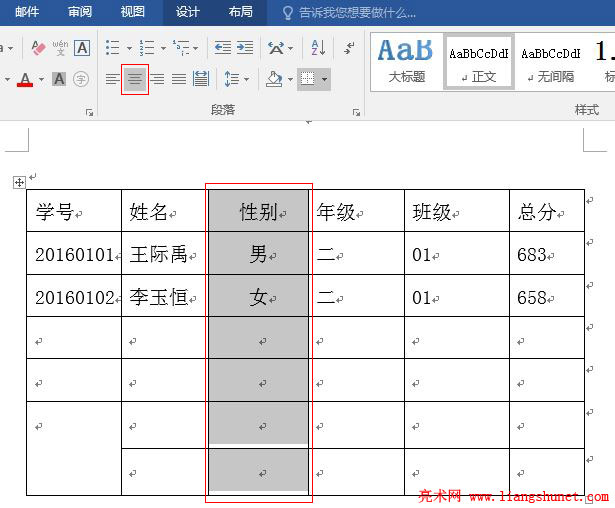Image resolution: width=615 pixels, height=508 pixels.
Task: Click the justify text icon
Action: tap(179, 79)
